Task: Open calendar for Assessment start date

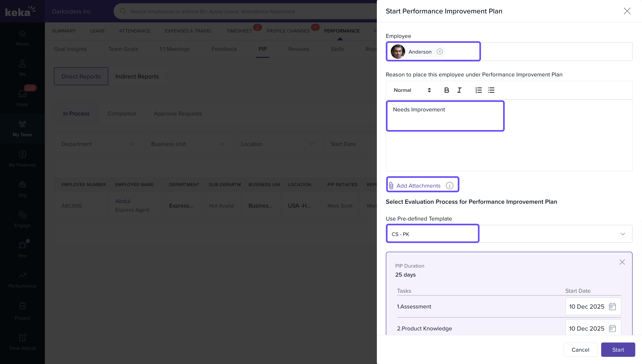Action: [x=612, y=306]
